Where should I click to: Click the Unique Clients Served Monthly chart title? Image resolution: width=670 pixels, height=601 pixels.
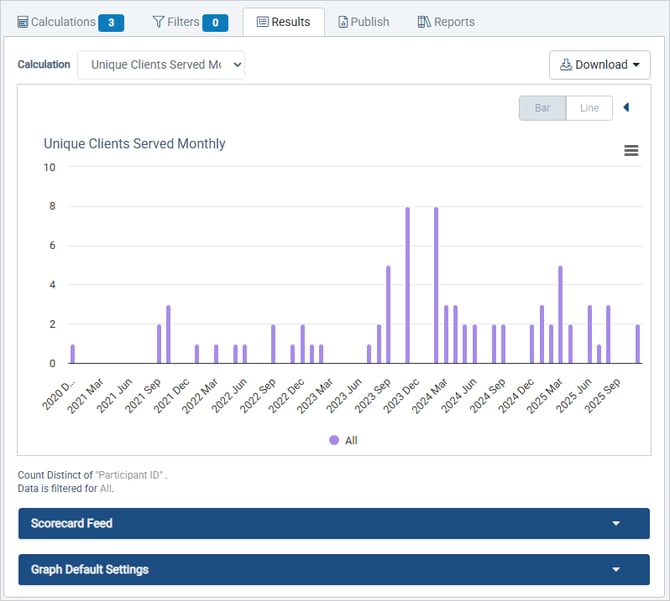click(134, 144)
